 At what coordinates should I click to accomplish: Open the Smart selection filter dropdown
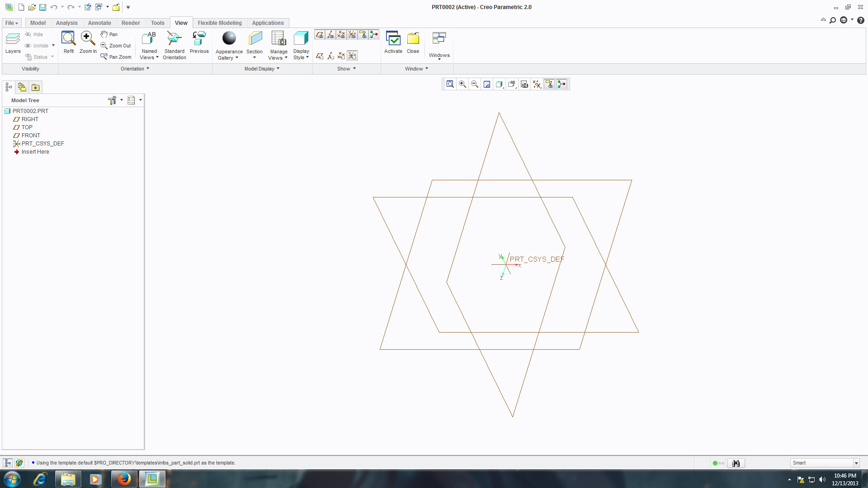pos(856,463)
